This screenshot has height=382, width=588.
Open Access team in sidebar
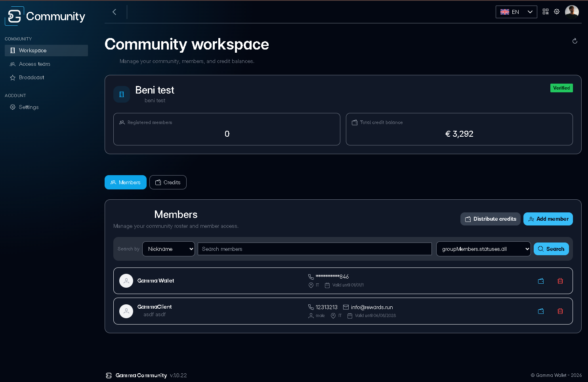click(46, 64)
